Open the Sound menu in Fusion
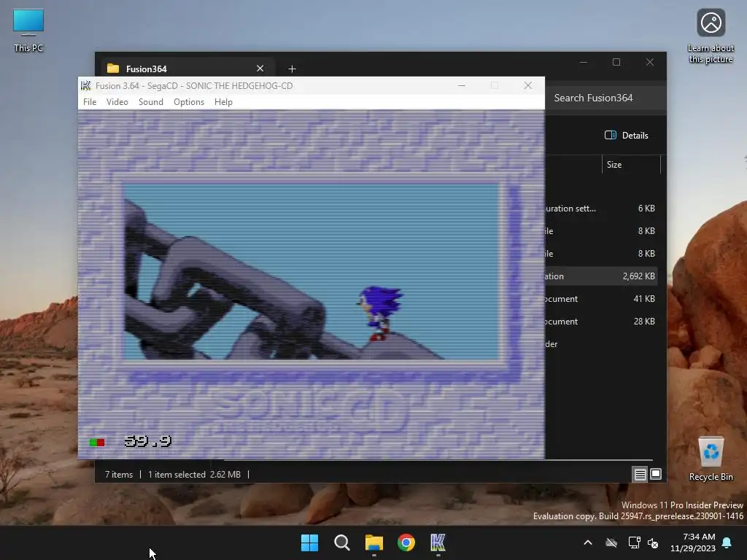Screen dimensions: 747x560 (x=150, y=102)
